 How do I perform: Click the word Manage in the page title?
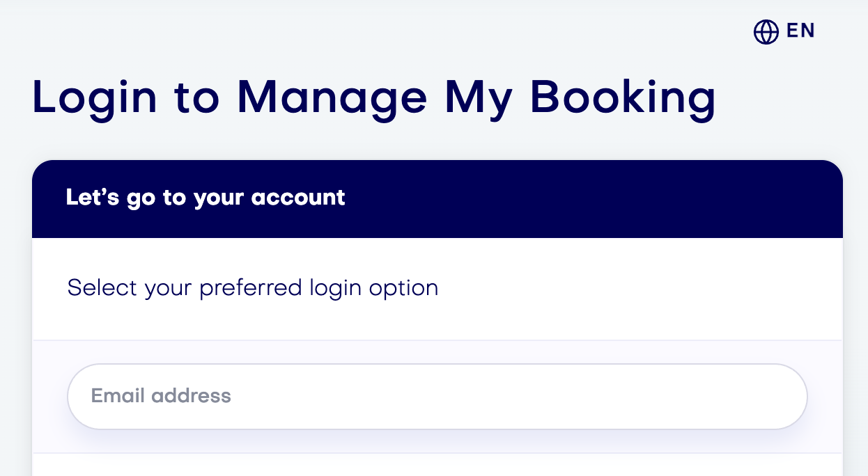(x=332, y=99)
